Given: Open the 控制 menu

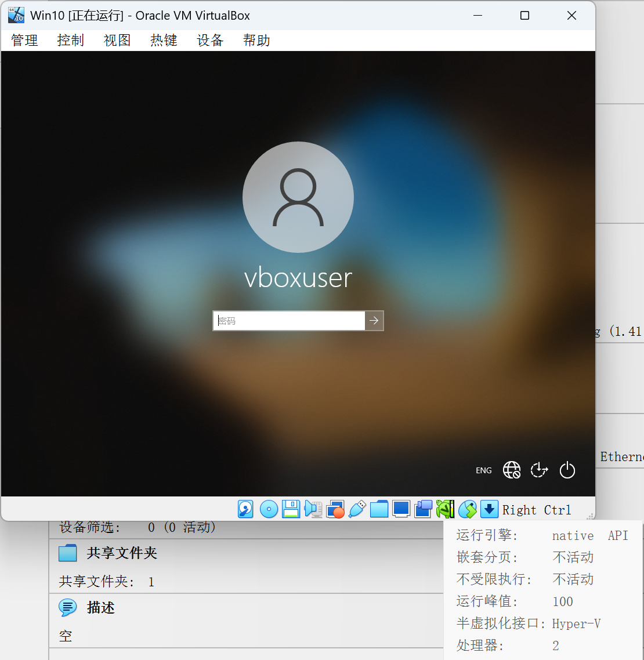Looking at the screenshot, I should coord(70,40).
